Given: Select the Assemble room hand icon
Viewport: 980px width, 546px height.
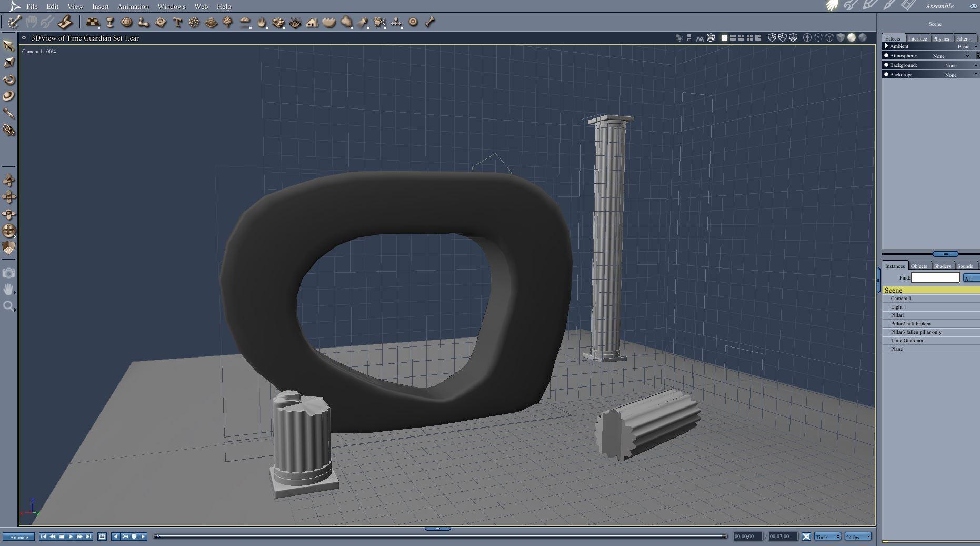Looking at the screenshot, I should tap(832, 6).
